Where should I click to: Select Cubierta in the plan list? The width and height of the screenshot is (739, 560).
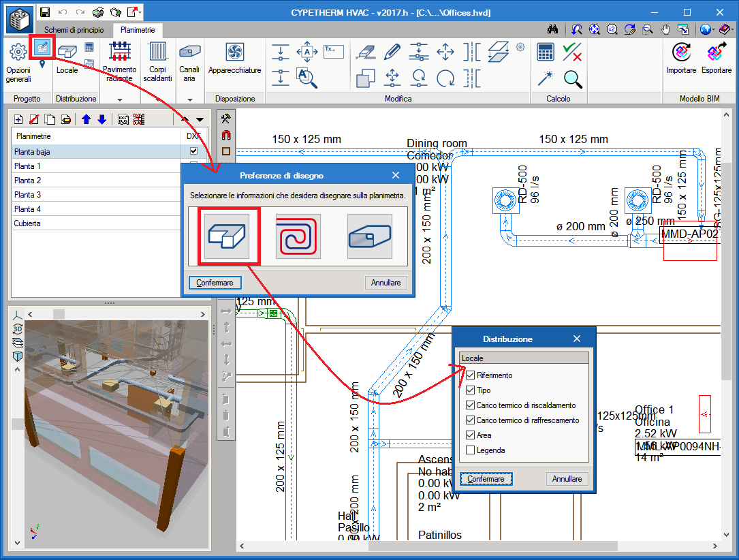point(96,223)
